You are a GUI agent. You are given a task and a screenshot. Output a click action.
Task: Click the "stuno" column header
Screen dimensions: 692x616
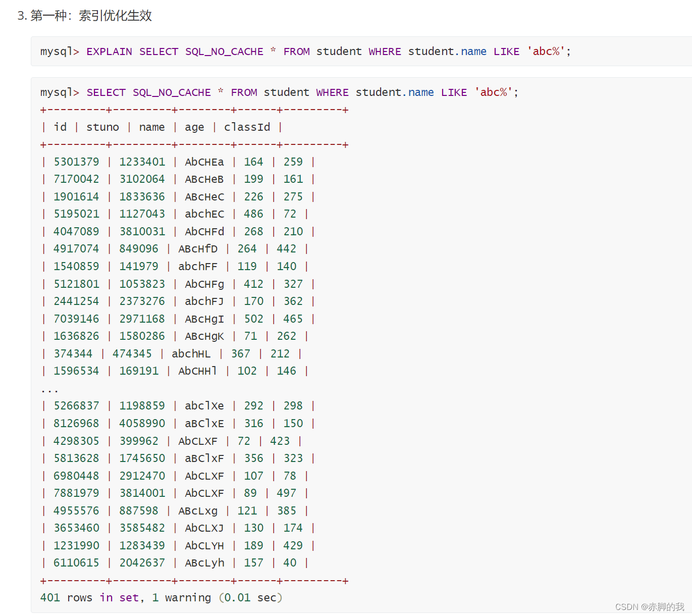pos(102,127)
